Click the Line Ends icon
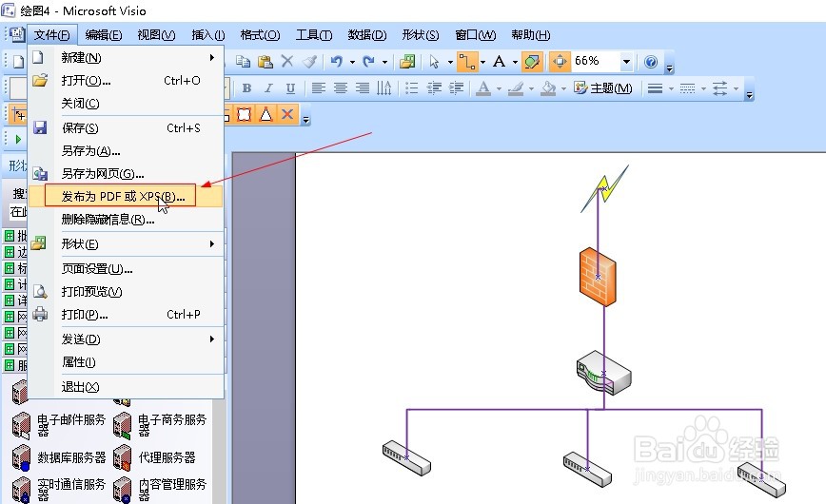Viewport: 826px width, 504px height. 719,87
